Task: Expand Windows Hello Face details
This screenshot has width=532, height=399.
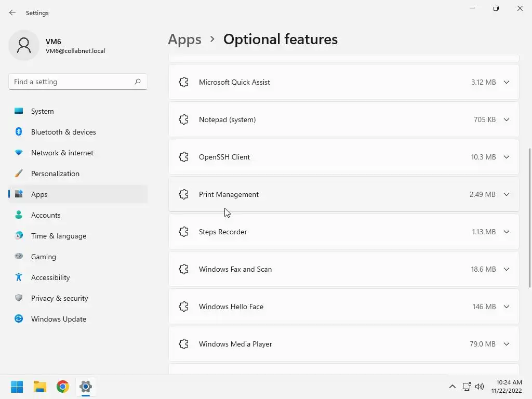Action: pyautogui.click(x=507, y=307)
